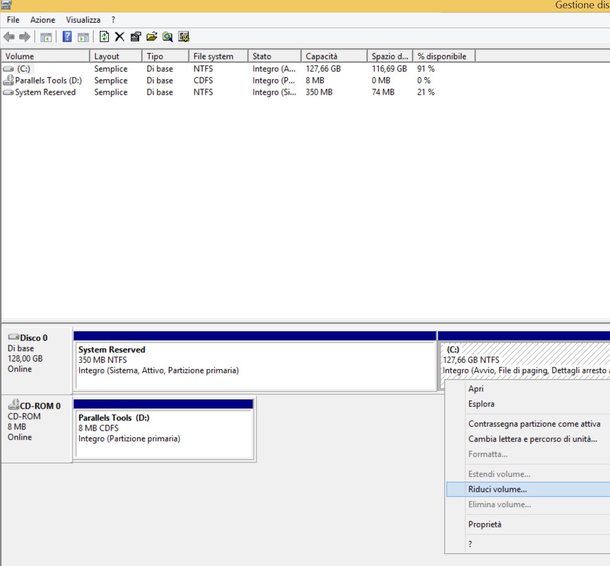Click the Forward arrow toolbar icon
Viewport: 610px width, 566px height.
(x=25, y=37)
